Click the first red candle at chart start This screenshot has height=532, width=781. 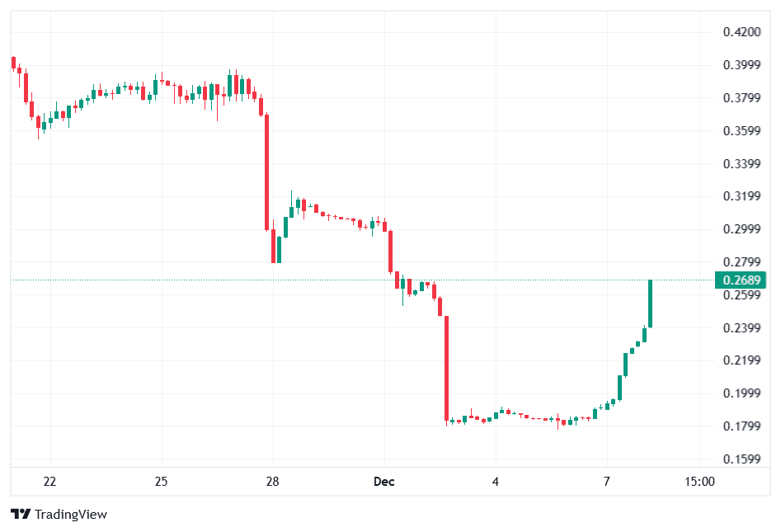point(13,63)
